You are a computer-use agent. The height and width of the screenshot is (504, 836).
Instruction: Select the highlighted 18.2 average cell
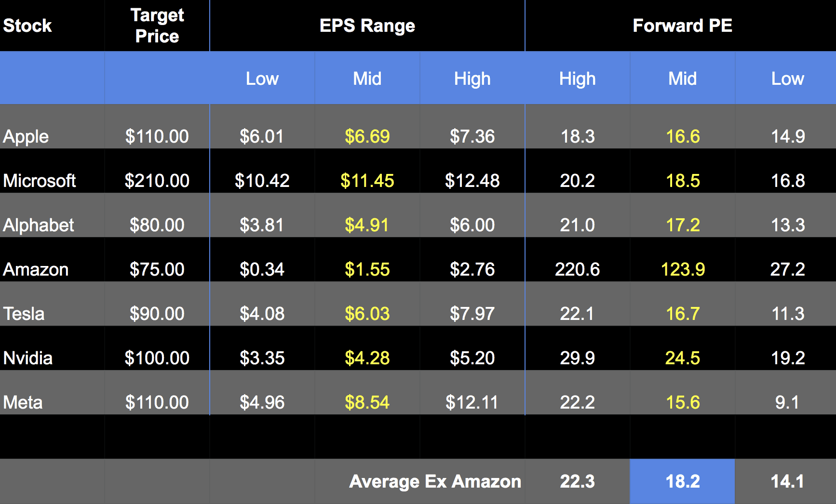click(x=683, y=481)
